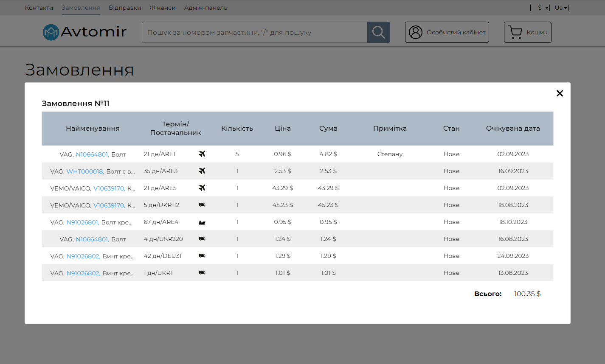Open V10639170 link in 5 дн/UKR112 row
605x364 pixels.
tap(109, 205)
